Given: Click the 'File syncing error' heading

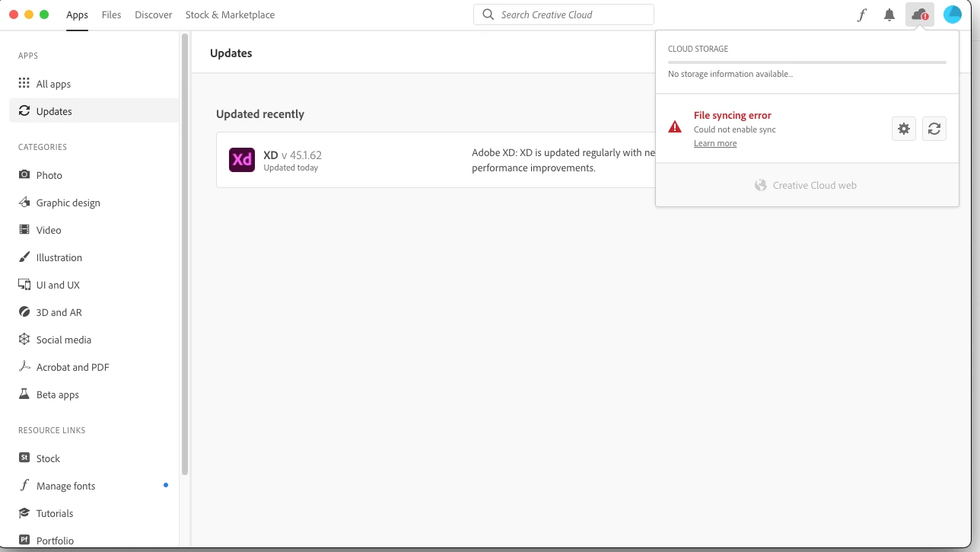Looking at the screenshot, I should tap(733, 116).
